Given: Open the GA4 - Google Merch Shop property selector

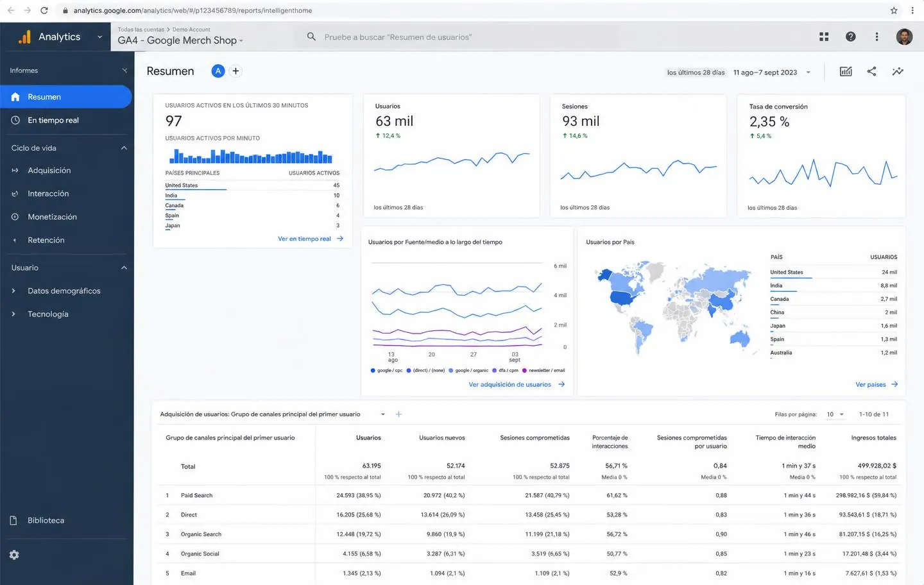Looking at the screenshot, I should point(180,40).
